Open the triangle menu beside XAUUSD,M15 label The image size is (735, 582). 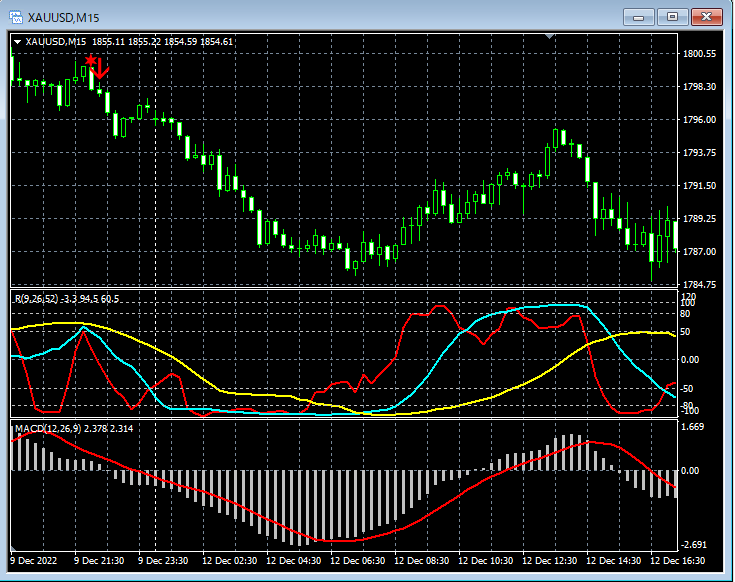(x=17, y=42)
